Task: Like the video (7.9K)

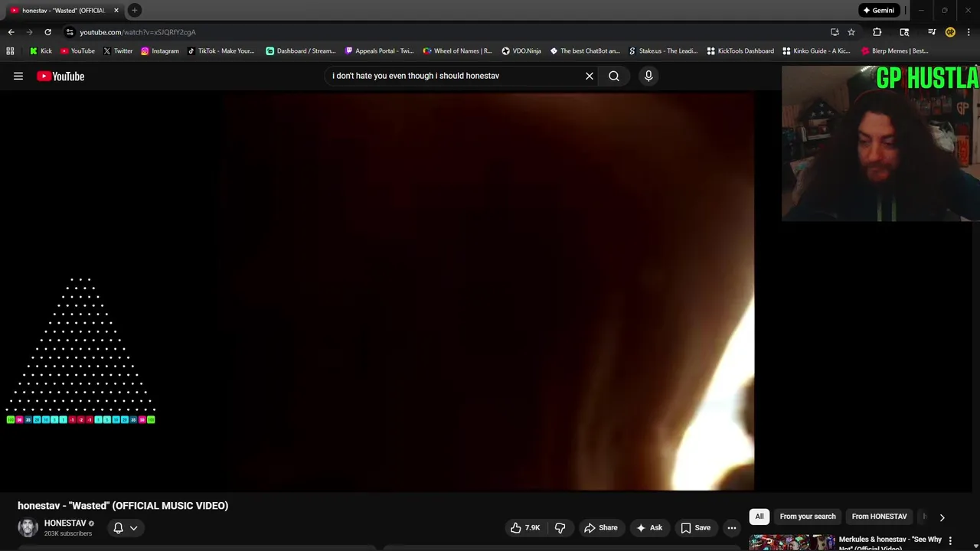Action: (x=526, y=528)
